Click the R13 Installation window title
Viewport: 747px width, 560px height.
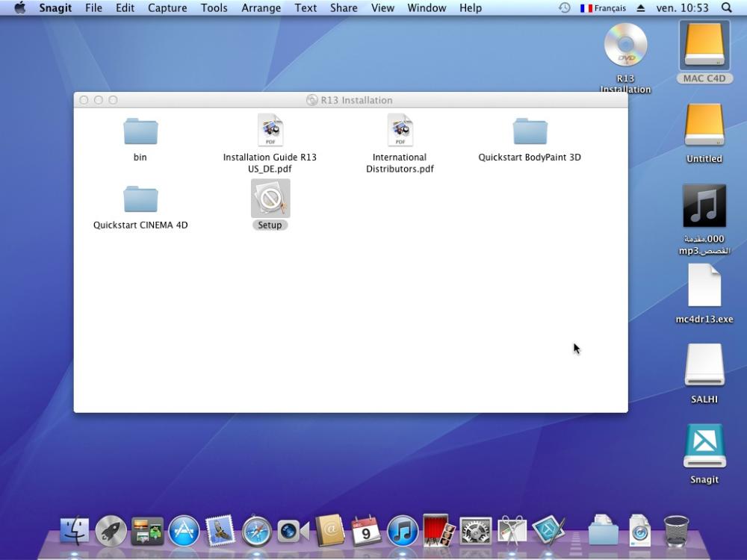point(356,100)
